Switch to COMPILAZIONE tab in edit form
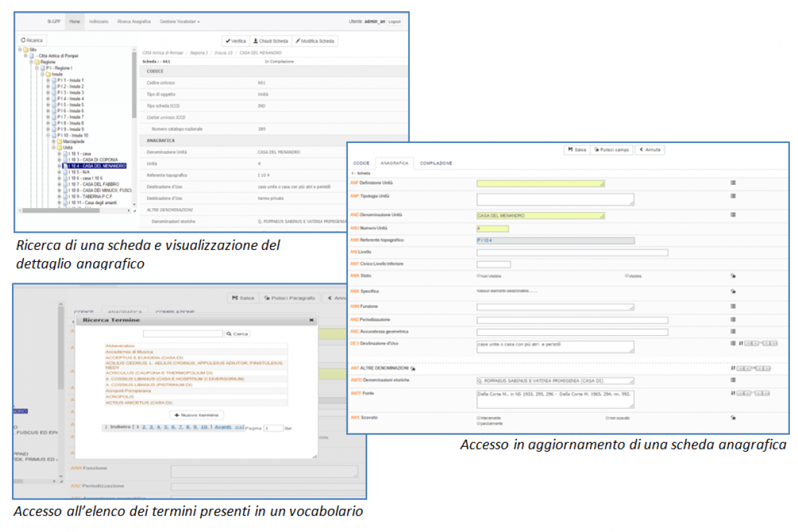 (436, 163)
